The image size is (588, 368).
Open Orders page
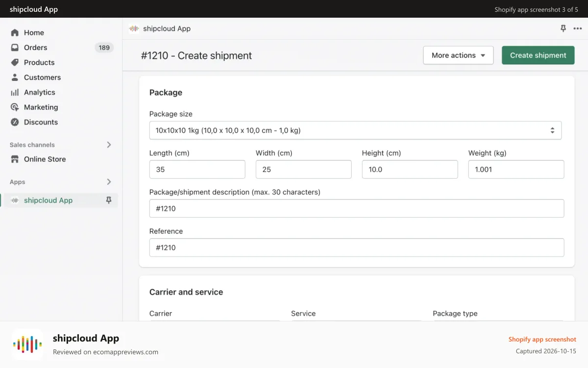[x=36, y=48]
